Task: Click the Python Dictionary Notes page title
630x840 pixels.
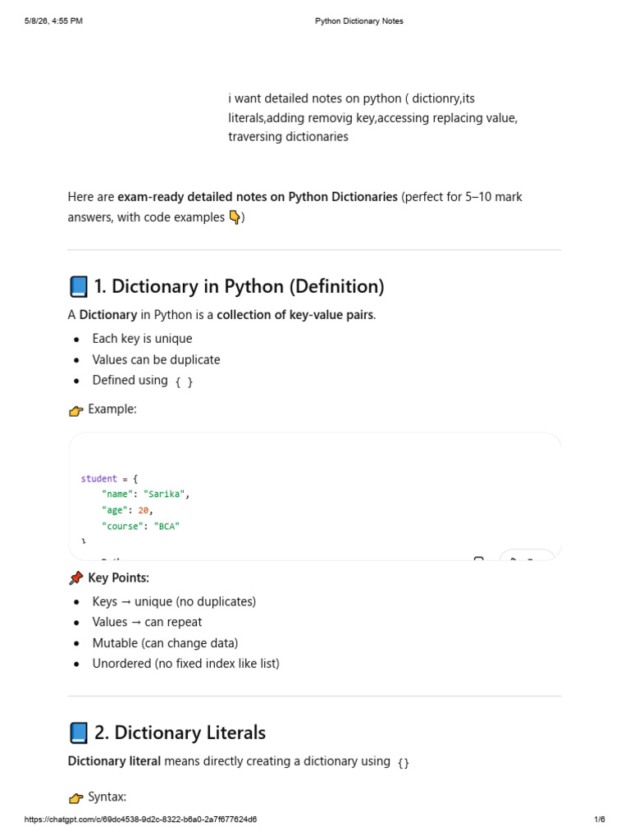Action: coord(359,21)
